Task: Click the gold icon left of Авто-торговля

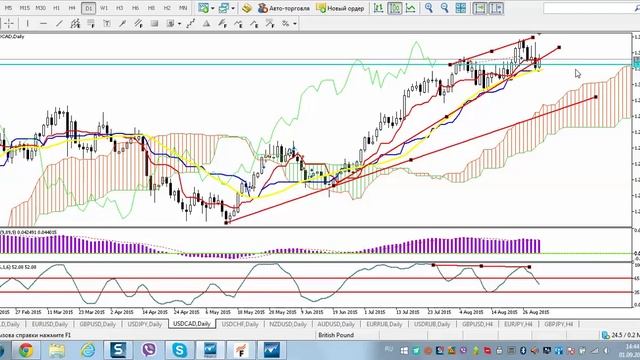Action: [246, 8]
